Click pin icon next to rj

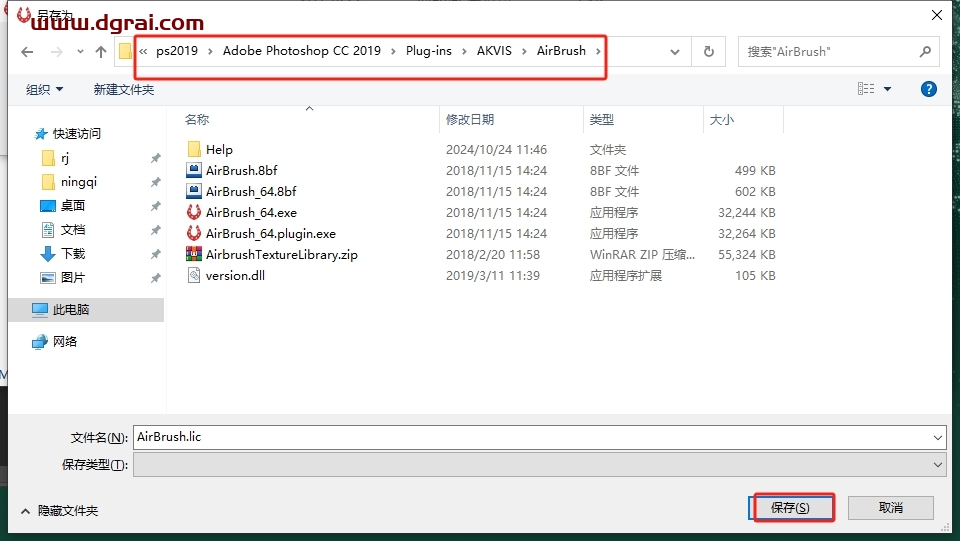pyautogui.click(x=156, y=159)
